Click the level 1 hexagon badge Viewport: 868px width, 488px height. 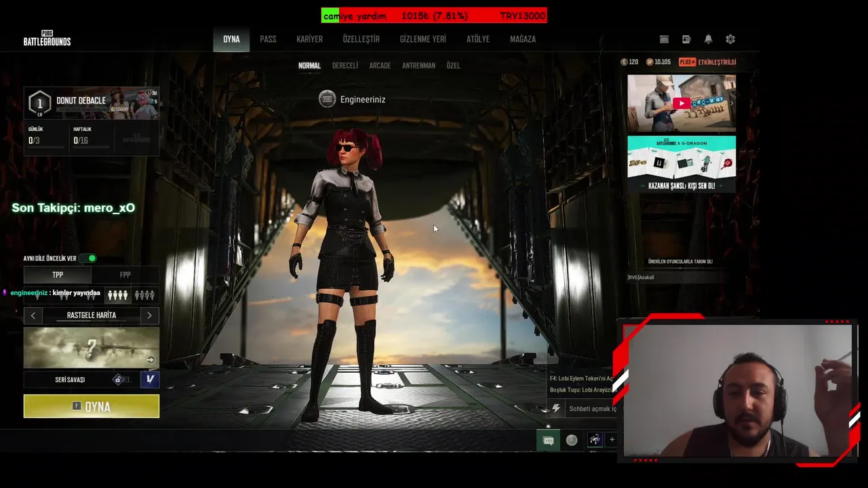pos(39,103)
